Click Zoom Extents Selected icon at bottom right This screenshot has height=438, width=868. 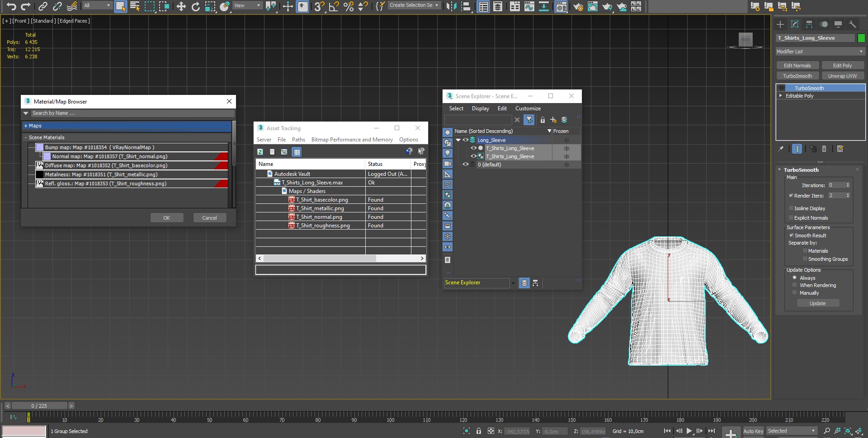pos(848,431)
